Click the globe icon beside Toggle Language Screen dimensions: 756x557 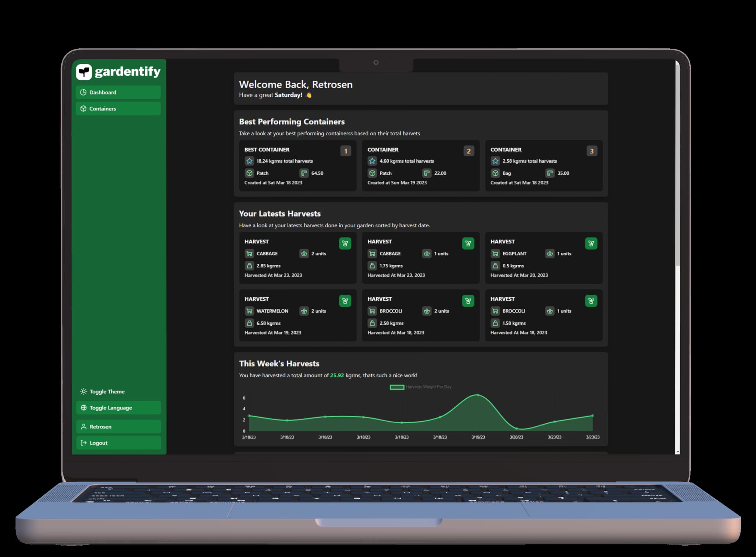(x=84, y=408)
